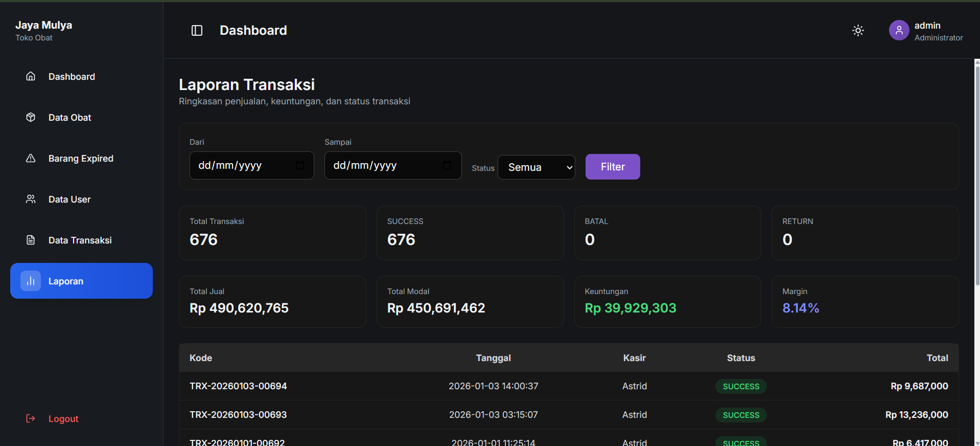Click the purple admin avatar icon
This screenshot has height=446, width=980.
899,30
